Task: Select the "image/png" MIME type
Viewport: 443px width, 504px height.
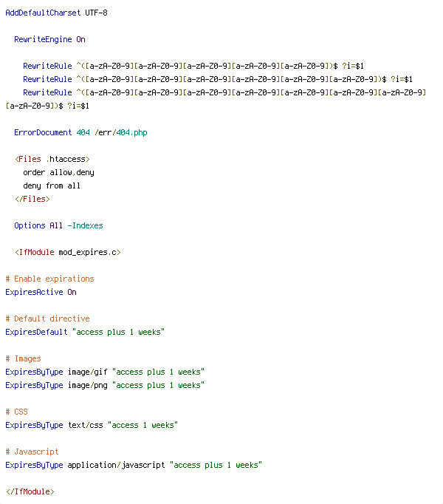Action: [87, 386]
